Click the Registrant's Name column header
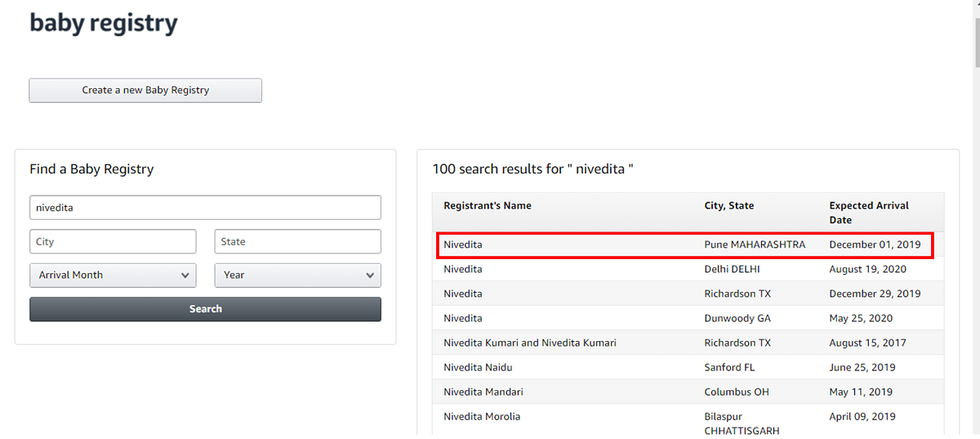This screenshot has height=439, width=980. pos(488,206)
